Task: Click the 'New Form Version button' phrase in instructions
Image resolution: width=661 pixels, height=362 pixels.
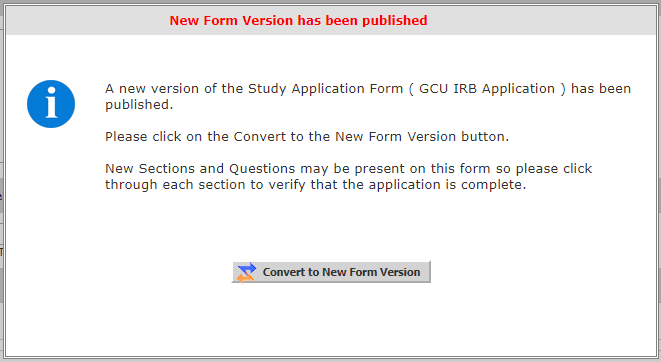Action: click(x=422, y=137)
